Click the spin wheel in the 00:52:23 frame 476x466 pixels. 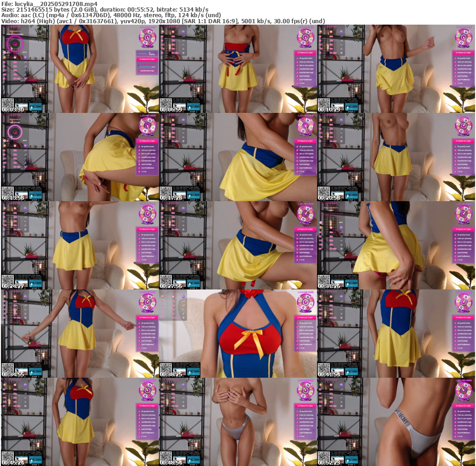coord(463,390)
